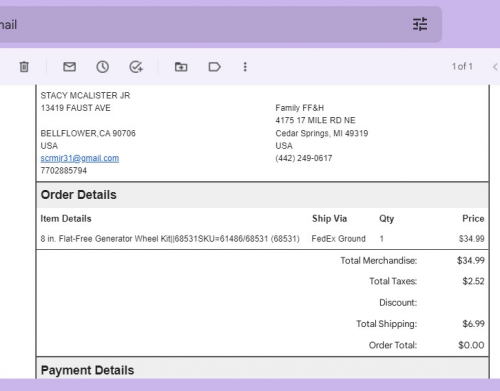
Task: Click the Ship Via column header
Action: pos(329,219)
